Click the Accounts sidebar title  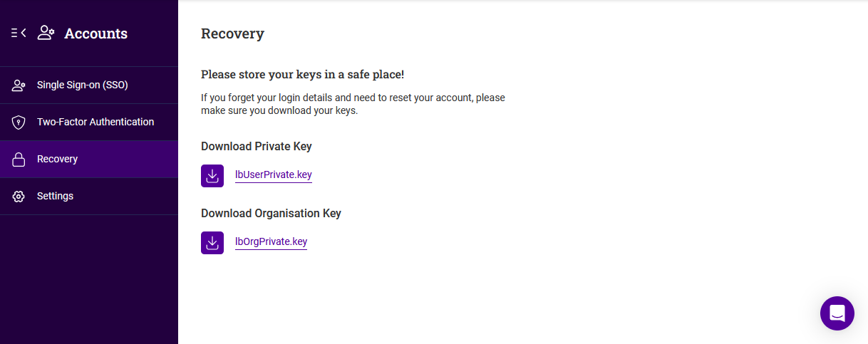(96, 33)
